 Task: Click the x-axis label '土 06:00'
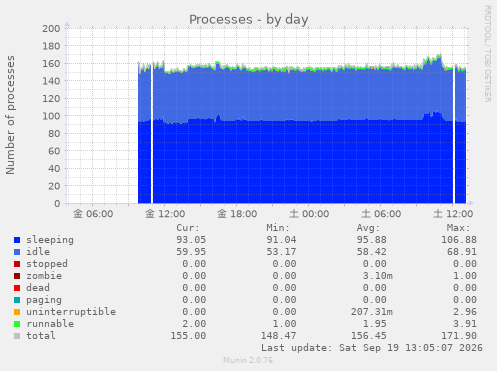[x=381, y=214]
